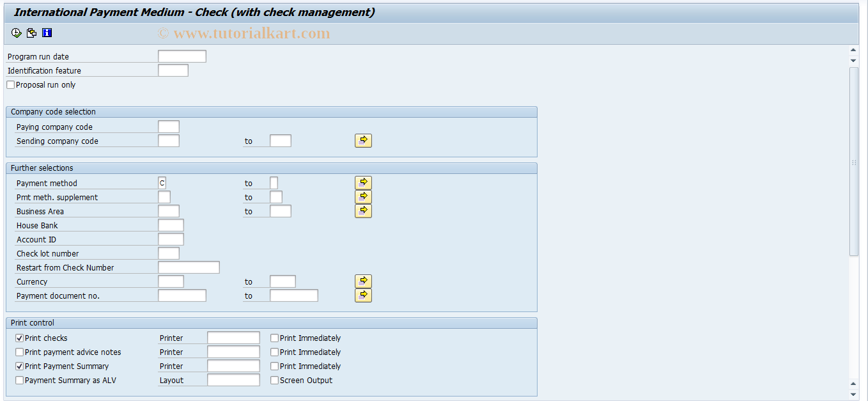Click the Pmt meth. supplement 'to' field
This screenshot has height=401, width=868.
coord(276,197)
